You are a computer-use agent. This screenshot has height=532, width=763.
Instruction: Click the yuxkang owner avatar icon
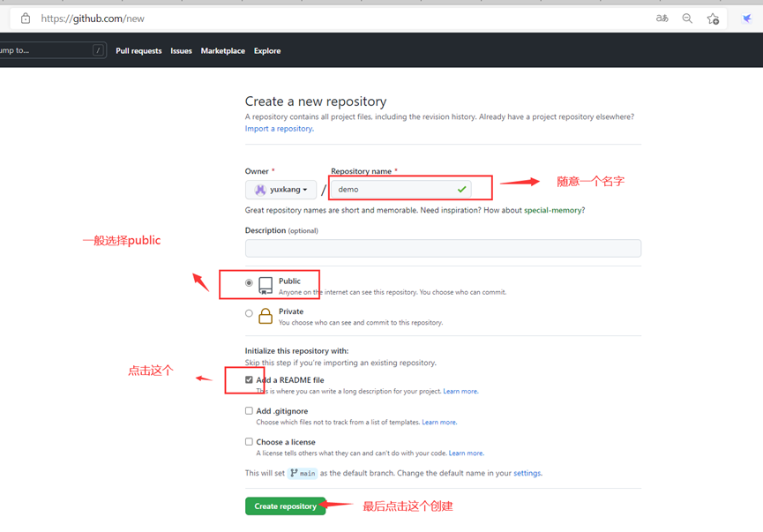(x=260, y=190)
